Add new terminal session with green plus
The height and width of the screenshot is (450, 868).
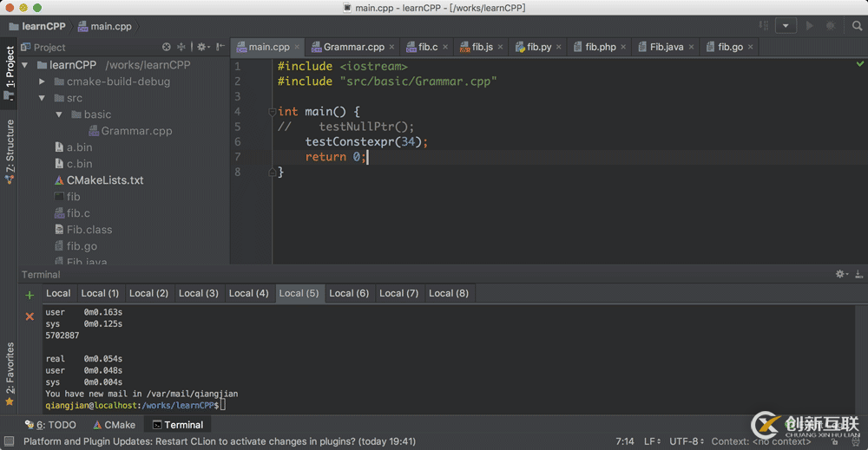click(30, 295)
